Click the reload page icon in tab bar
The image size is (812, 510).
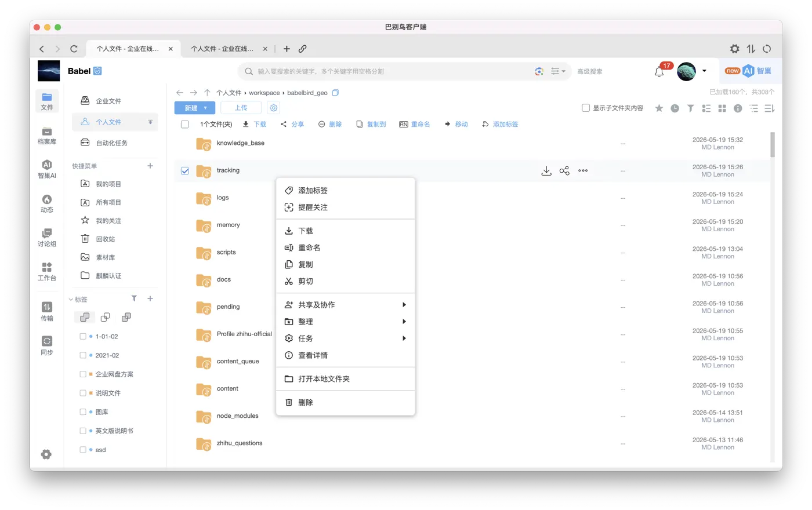click(74, 49)
